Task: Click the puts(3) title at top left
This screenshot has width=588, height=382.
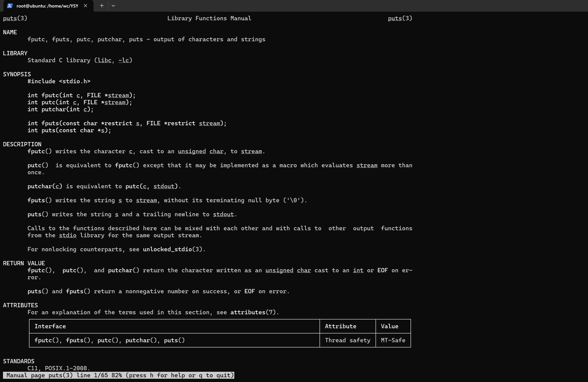Action: [15, 18]
